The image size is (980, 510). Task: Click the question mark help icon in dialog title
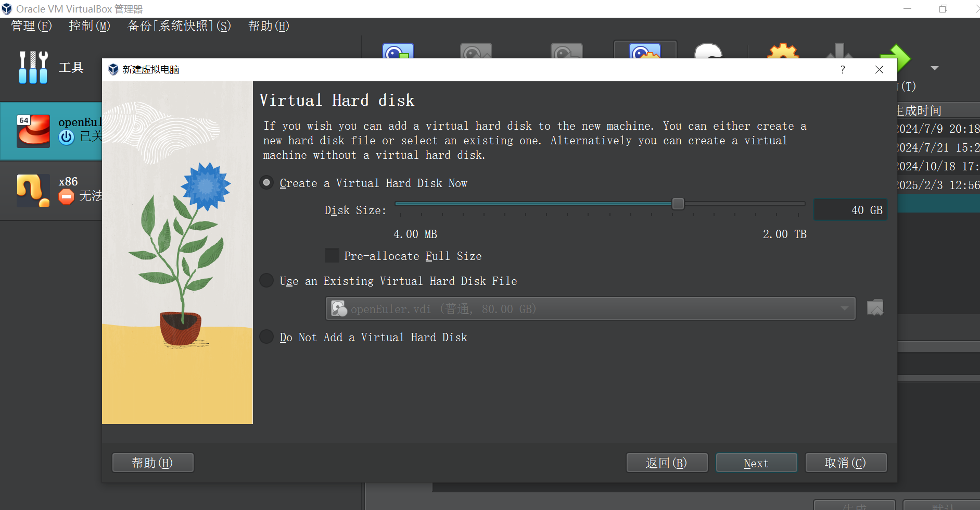click(x=843, y=70)
